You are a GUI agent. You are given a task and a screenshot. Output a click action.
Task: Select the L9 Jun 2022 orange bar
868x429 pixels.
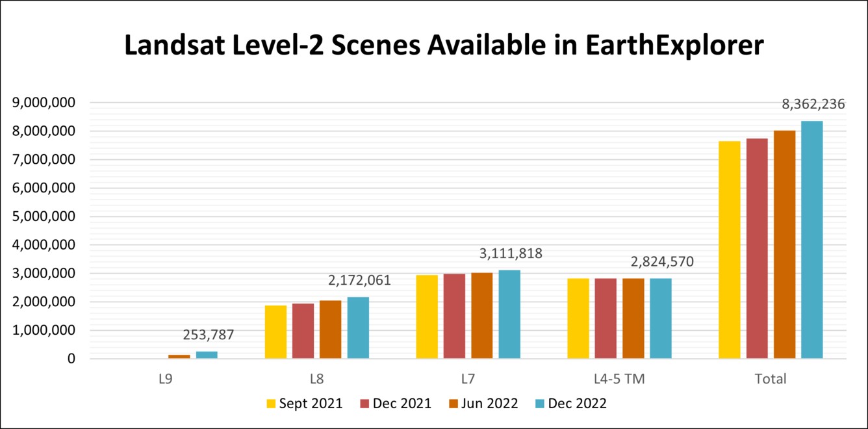click(x=179, y=357)
